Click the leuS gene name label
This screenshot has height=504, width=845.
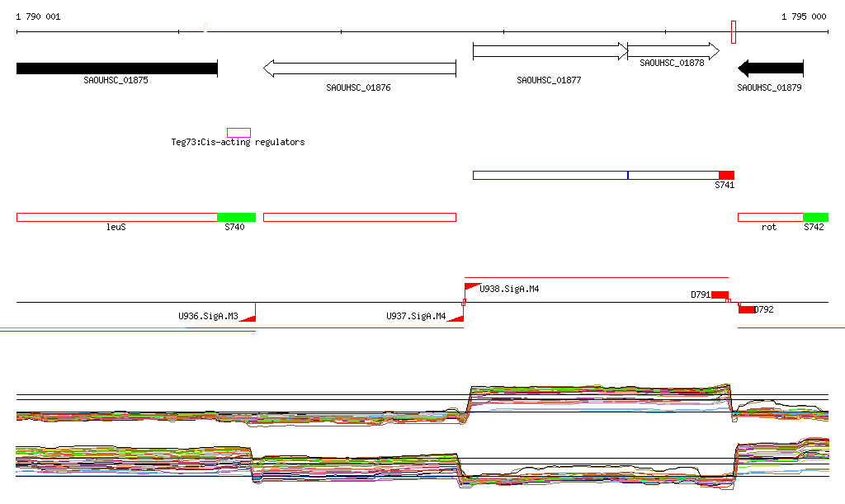pyautogui.click(x=116, y=227)
